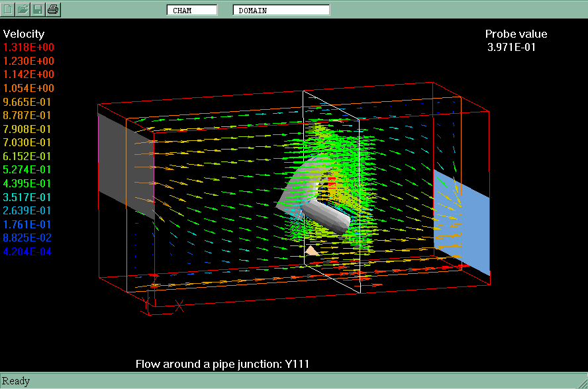Viewport: 588px width, 389px height.
Task: Select the red 1.318E+00 legend value
Action: pyautogui.click(x=29, y=48)
